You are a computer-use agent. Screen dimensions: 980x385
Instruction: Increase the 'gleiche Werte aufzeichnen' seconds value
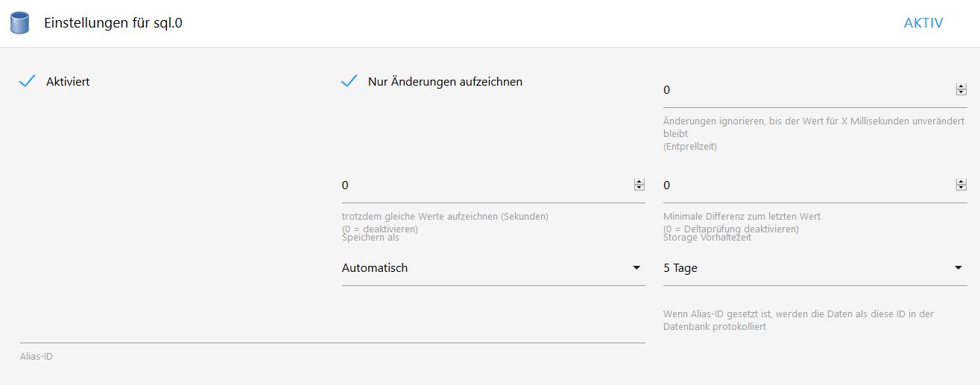pyautogui.click(x=639, y=182)
